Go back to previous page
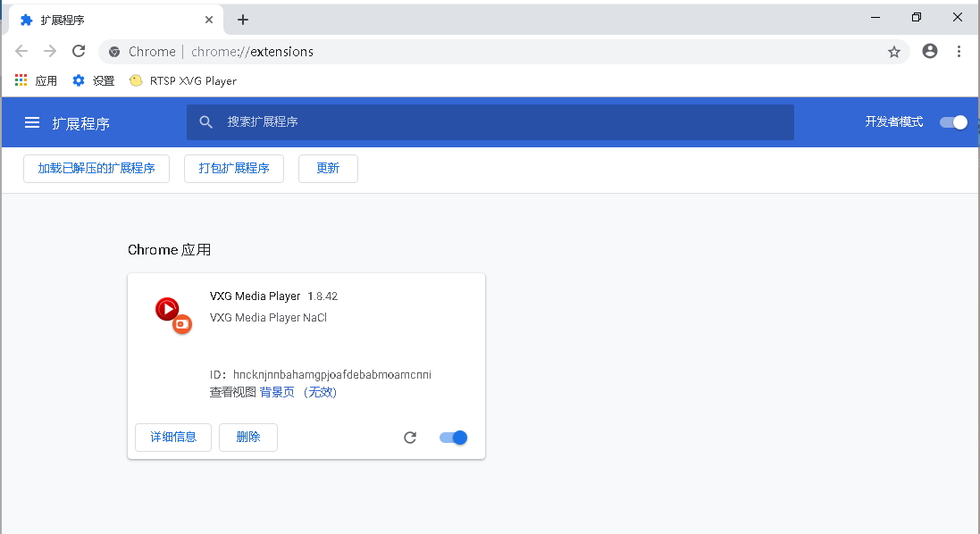 tap(21, 51)
